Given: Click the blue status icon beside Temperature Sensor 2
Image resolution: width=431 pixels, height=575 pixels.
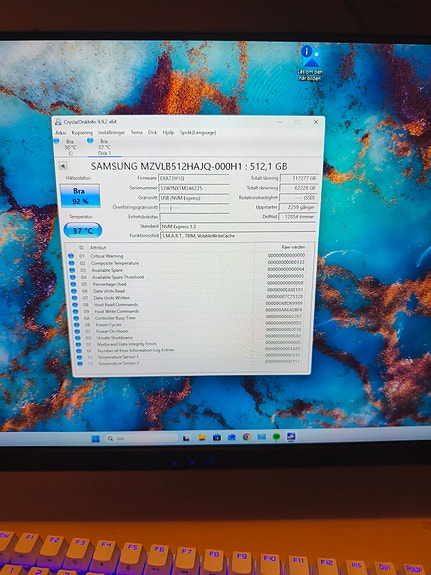Looking at the screenshot, I should (80, 363).
